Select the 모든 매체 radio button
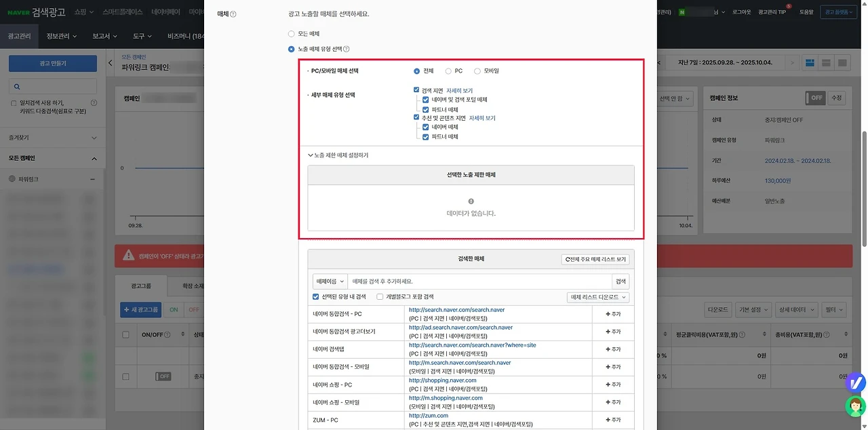 click(291, 33)
